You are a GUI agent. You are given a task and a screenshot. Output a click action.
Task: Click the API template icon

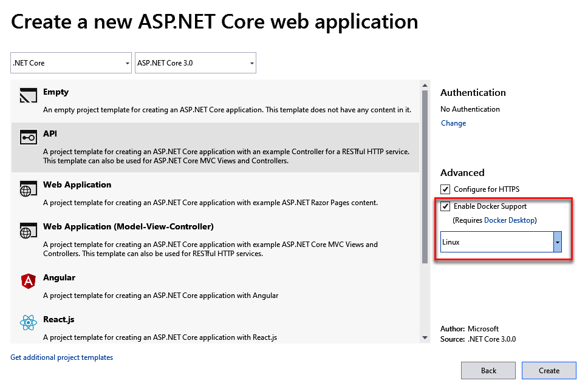pyautogui.click(x=28, y=137)
